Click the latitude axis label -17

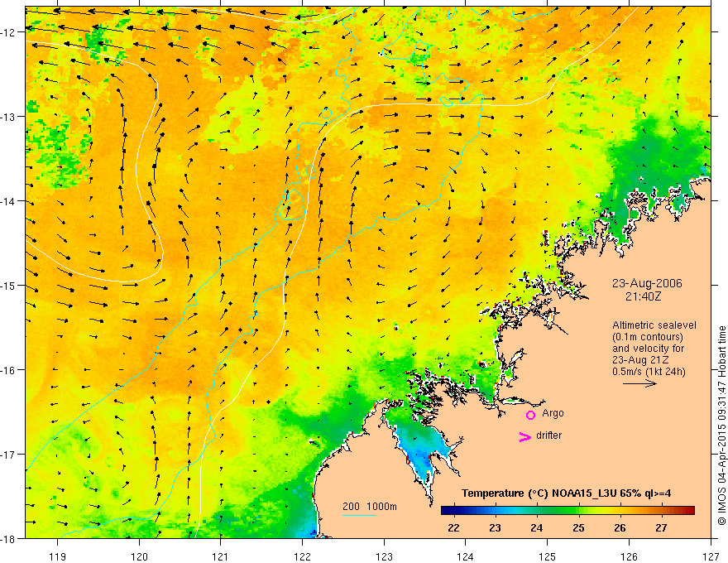coord(8,454)
